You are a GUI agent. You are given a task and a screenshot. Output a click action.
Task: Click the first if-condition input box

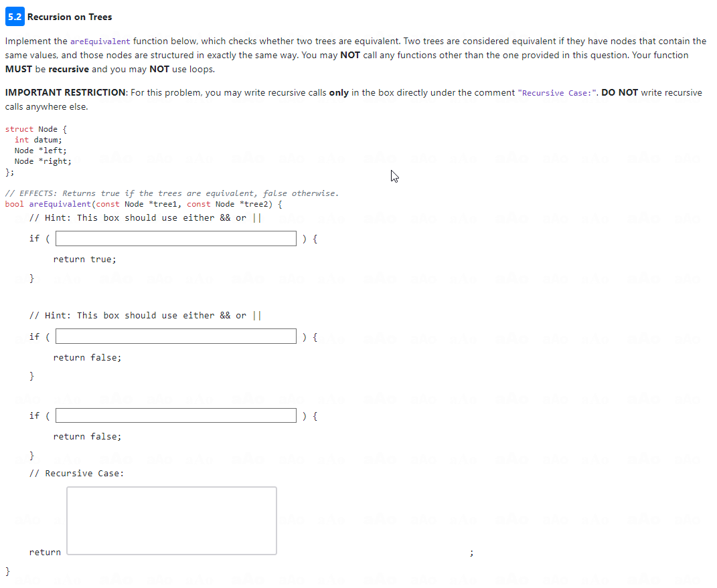point(175,238)
